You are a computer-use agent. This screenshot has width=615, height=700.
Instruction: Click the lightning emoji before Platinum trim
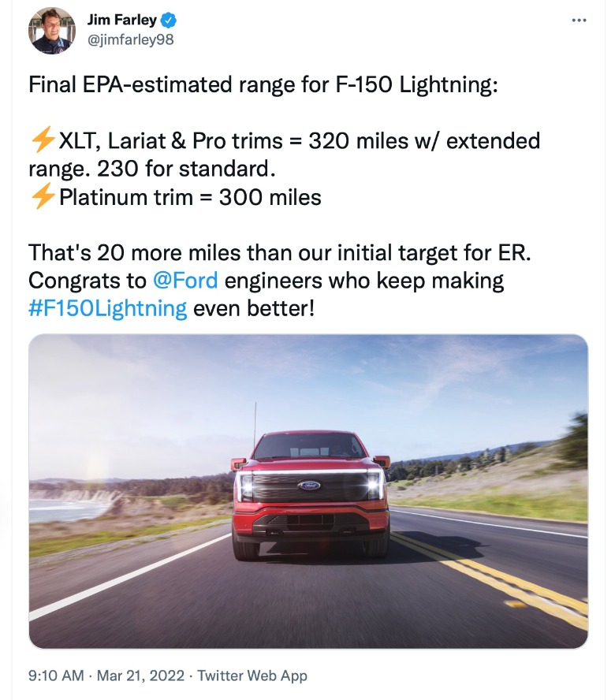click(42, 196)
